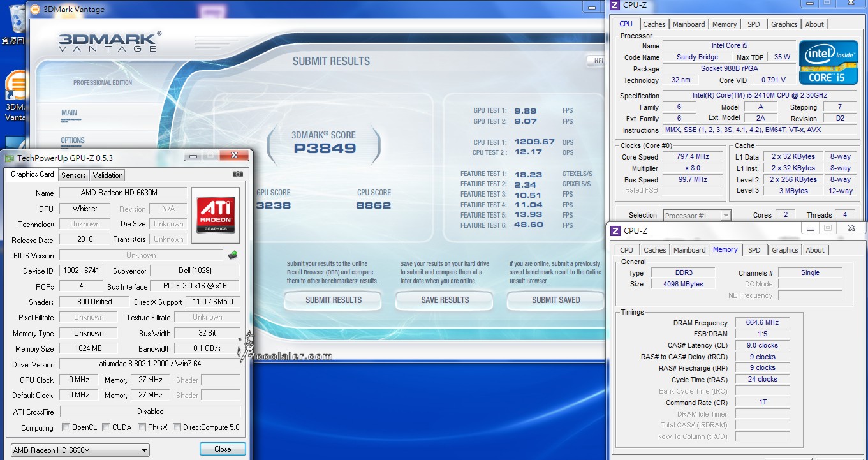Image resolution: width=868 pixels, height=460 pixels.
Task: Select the Graphics Card tab in GPU-Z
Action: tap(33, 174)
